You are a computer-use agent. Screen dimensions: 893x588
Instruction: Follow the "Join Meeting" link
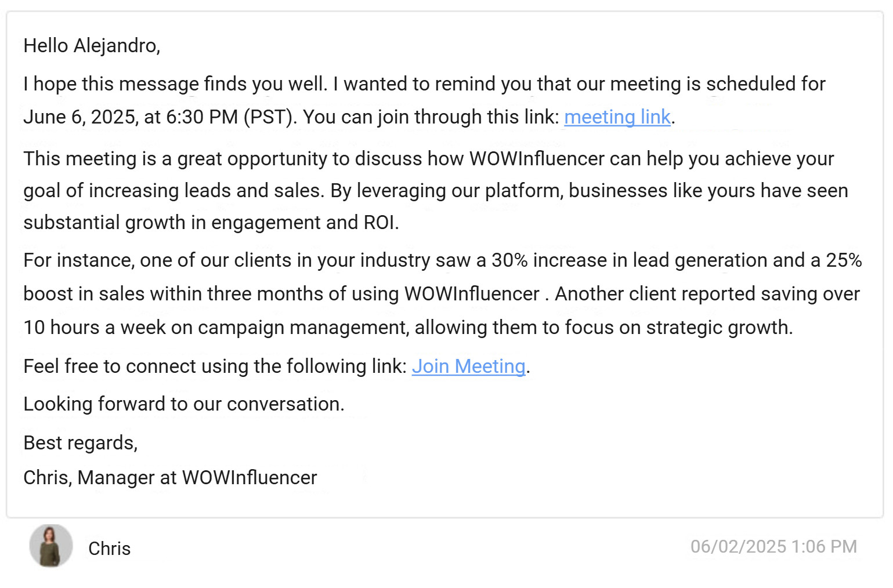(468, 366)
